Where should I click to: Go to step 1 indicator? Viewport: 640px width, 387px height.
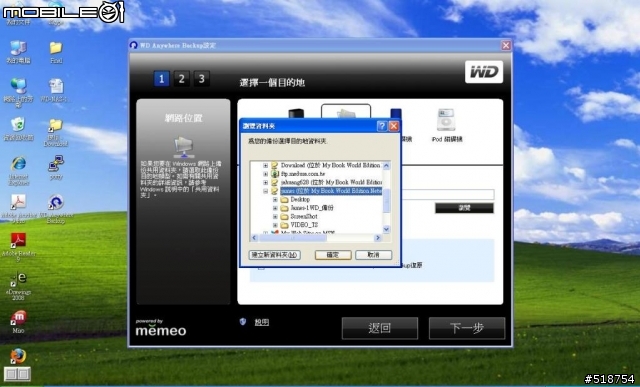[x=161, y=78]
